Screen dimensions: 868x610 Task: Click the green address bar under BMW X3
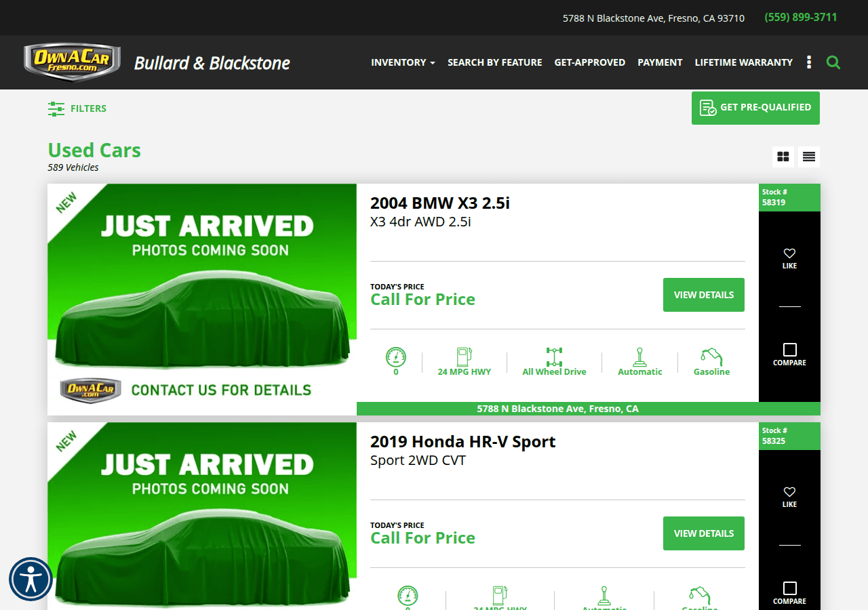[589, 409]
